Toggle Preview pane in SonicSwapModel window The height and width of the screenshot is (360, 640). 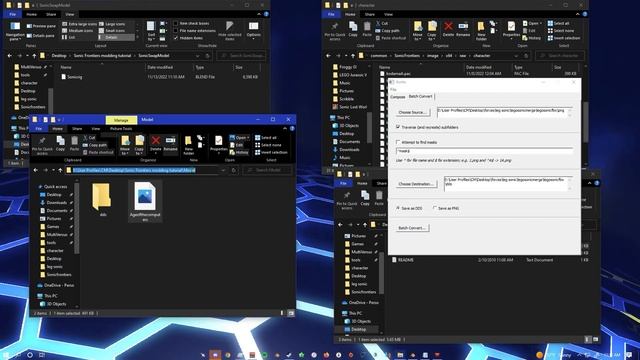[x=41, y=26]
